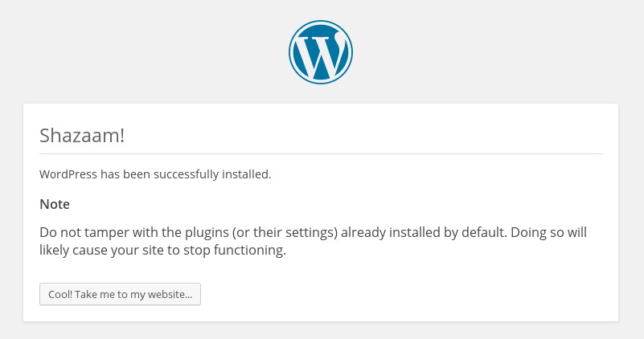Click the WordPress logo
This screenshot has width=644, height=339.
coord(320,52)
